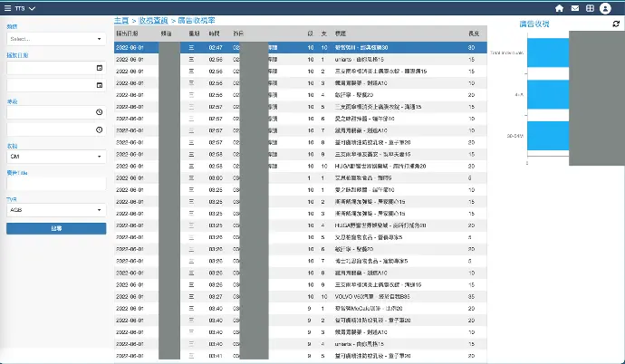Open the hamburger menu in top bar
Screen dimensions: 625x364
[8, 8]
